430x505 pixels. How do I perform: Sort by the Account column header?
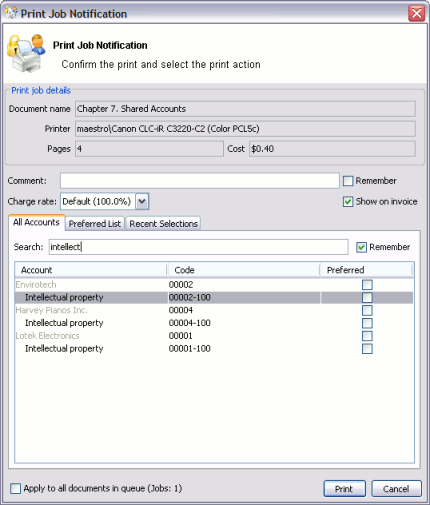click(91, 270)
